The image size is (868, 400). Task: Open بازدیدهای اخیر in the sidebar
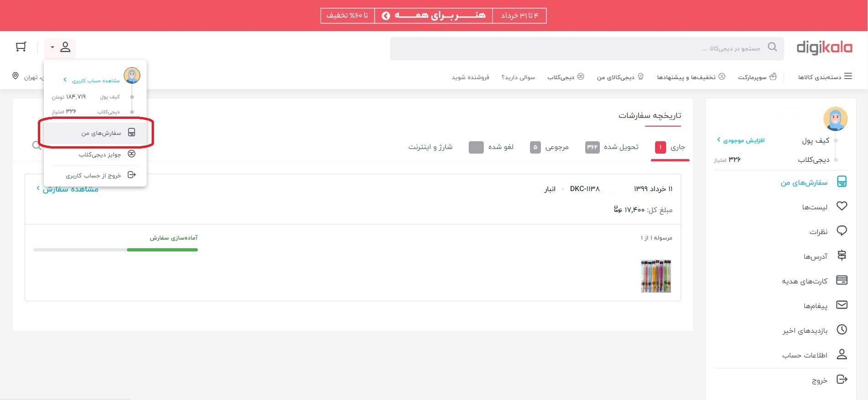coord(805,331)
